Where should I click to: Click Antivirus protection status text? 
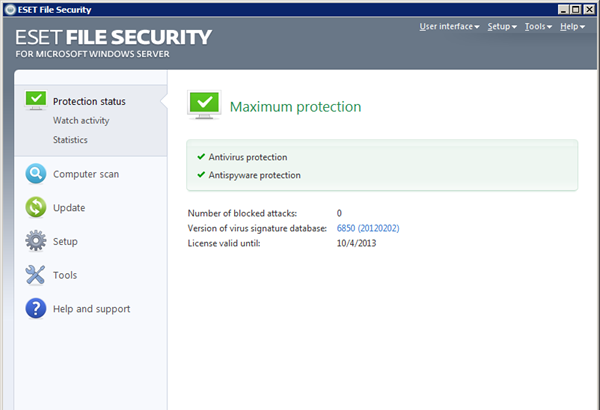[x=248, y=157]
